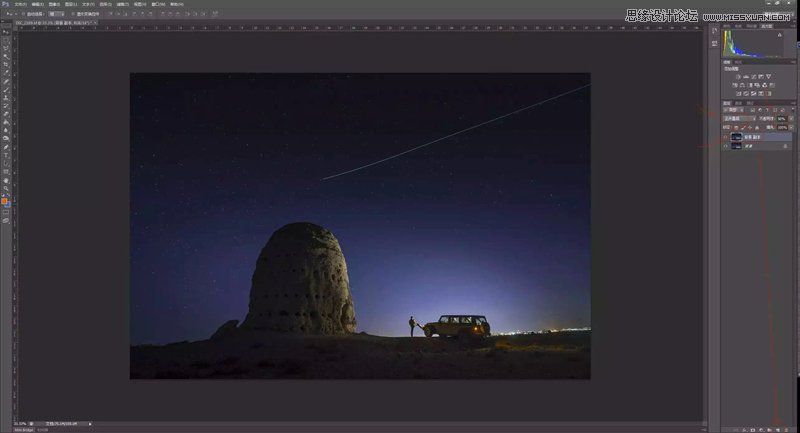Select the Rectangular Marquee tool
Viewport: 800px width, 433px height.
point(6,41)
